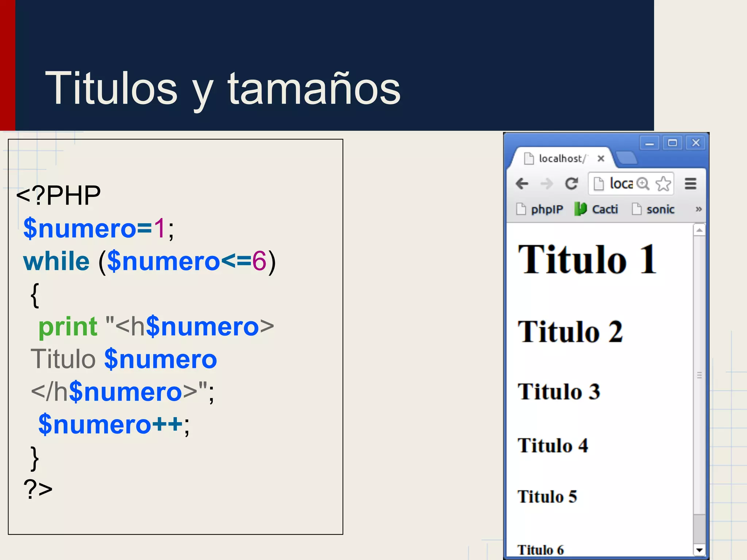This screenshot has width=747, height=560.
Task: Click the '$numero=1;' code line
Action: coord(98,229)
